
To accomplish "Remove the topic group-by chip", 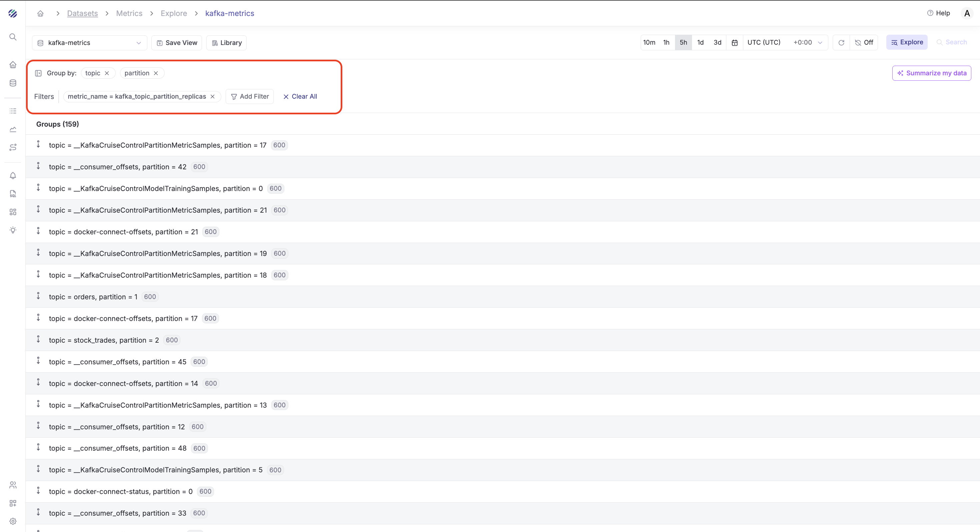I will pyautogui.click(x=107, y=73).
